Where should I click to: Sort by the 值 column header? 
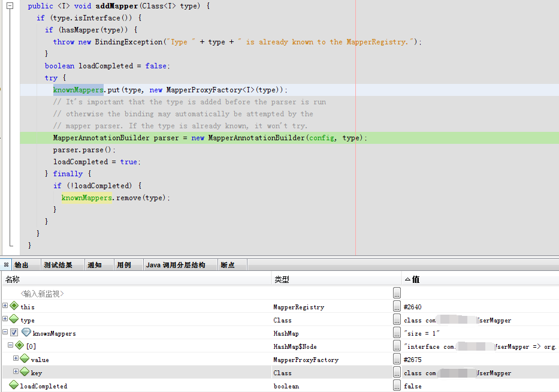pyautogui.click(x=480, y=279)
